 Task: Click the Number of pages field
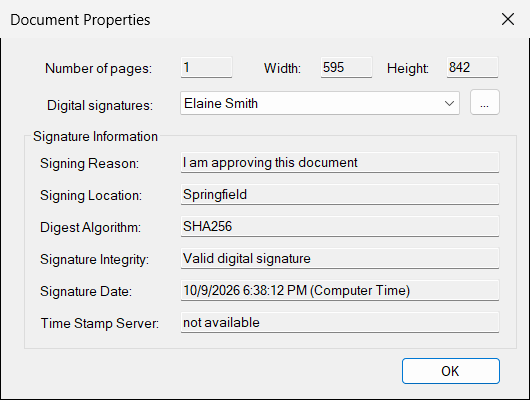(206, 67)
